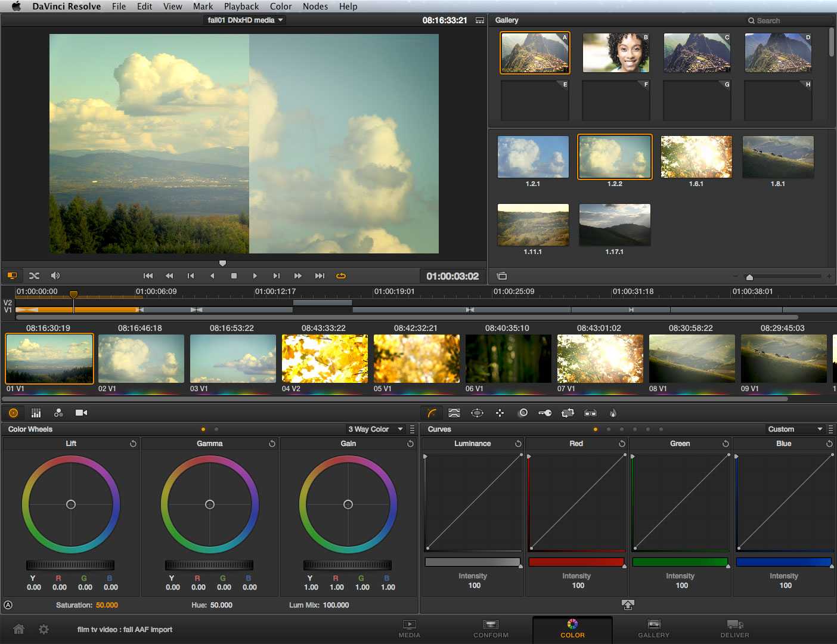Toggle loop playback in the viewer
Screen dimensions: 837x644
(x=340, y=275)
